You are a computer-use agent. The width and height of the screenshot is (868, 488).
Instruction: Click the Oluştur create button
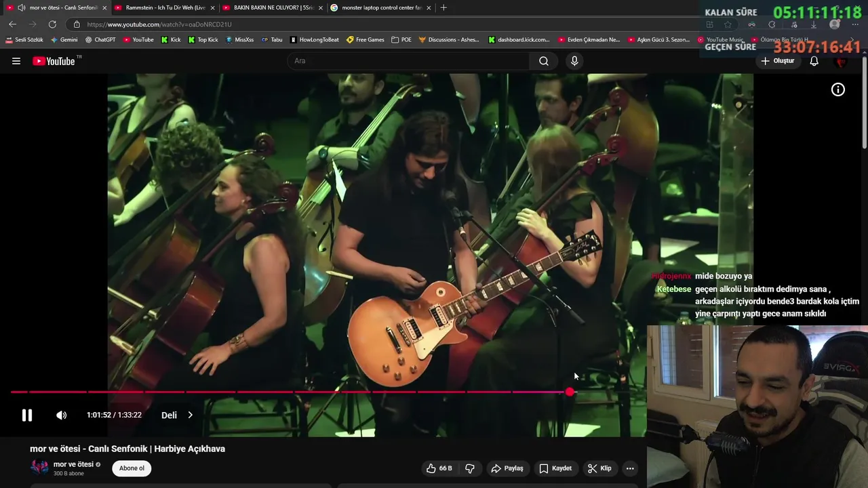coord(777,61)
